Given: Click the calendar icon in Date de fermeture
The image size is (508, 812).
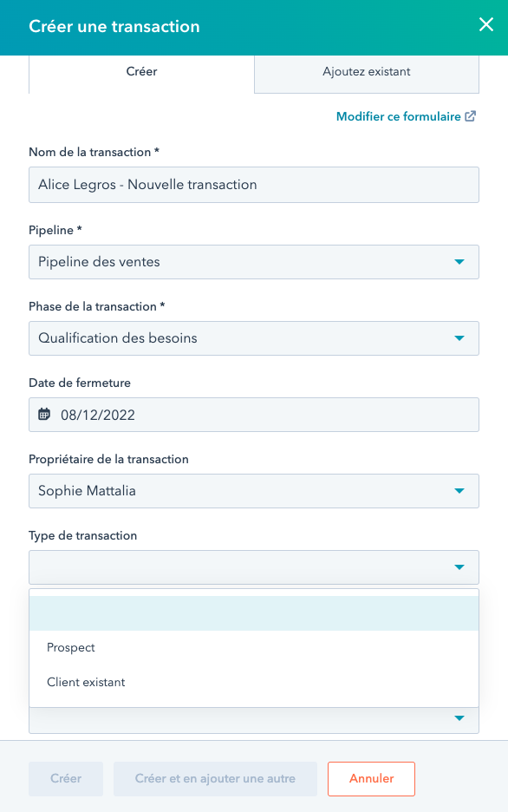Looking at the screenshot, I should click(46, 415).
